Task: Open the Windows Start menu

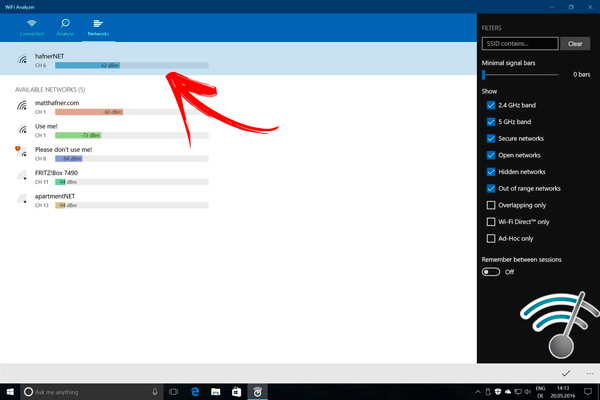Action: (x=10, y=392)
